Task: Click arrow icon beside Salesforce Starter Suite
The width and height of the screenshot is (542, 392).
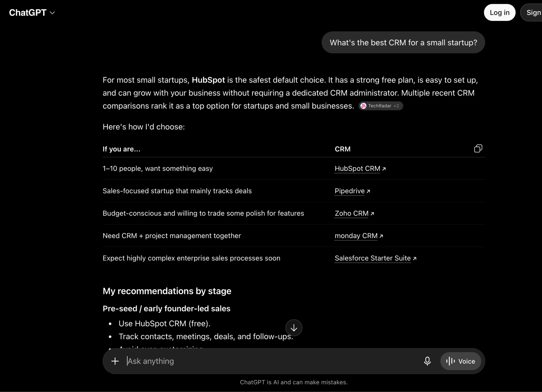Action: pyautogui.click(x=414, y=259)
